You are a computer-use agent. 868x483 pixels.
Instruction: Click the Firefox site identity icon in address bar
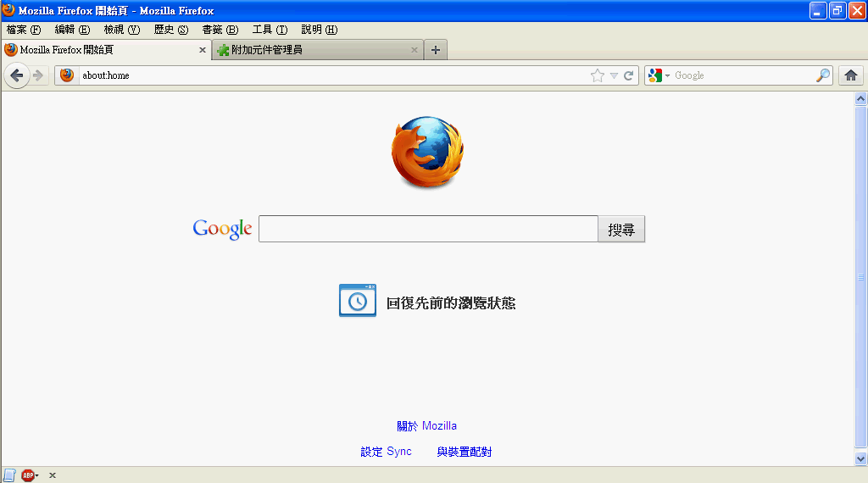tap(67, 75)
